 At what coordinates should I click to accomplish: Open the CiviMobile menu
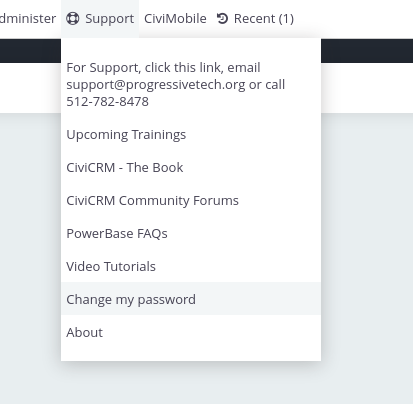point(175,18)
